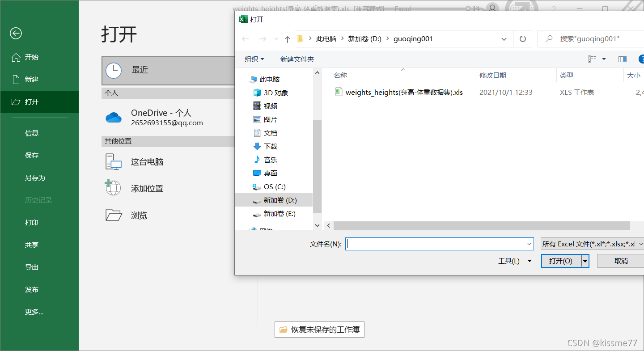Click the Help question mark icon
The width and height of the screenshot is (644, 351).
[641, 59]
